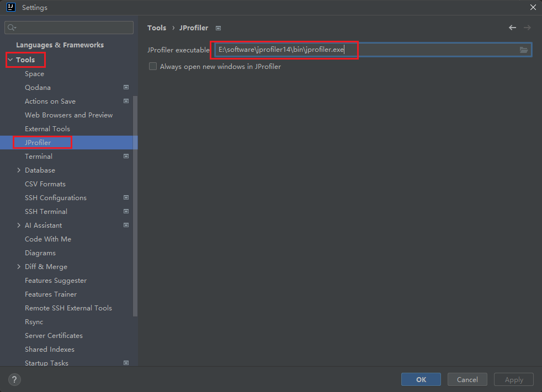Click the settings tree vertical scrollbar
The image size is (542, 392).
[135, 206]
